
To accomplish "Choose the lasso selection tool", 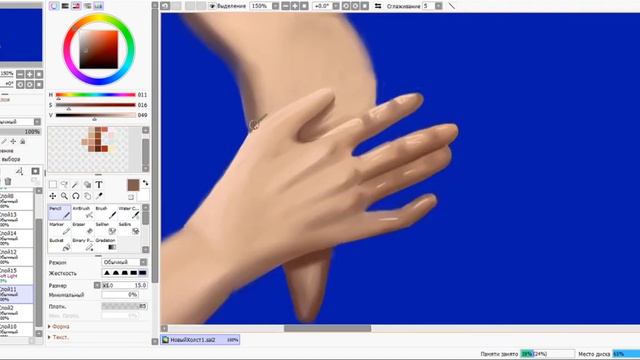I will point(64,185).
